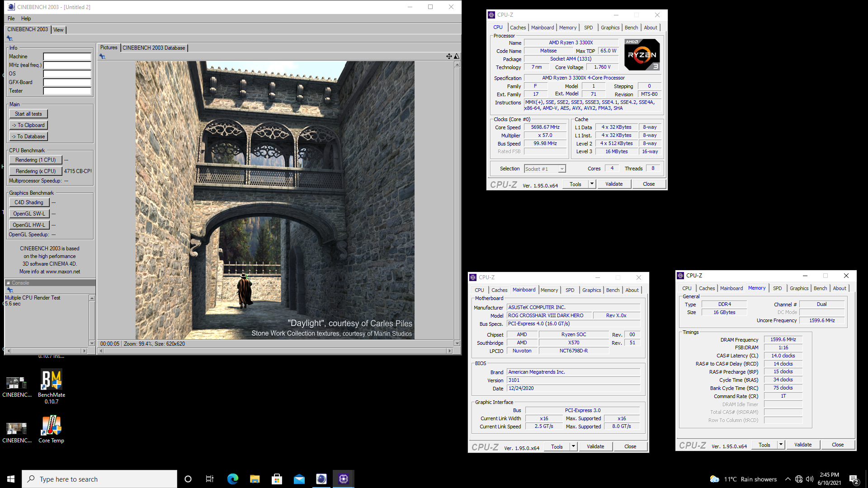The height and width of the screenshot is (488, 868).
Task: Open the About tab in the CPU-Z Memory window
Action: point(840,288)
